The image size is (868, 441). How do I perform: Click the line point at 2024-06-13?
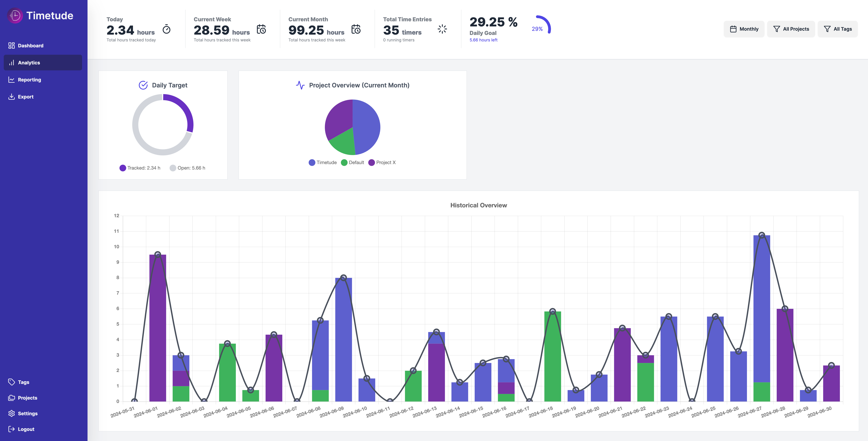pyautogui.click(x=436, y=332)
